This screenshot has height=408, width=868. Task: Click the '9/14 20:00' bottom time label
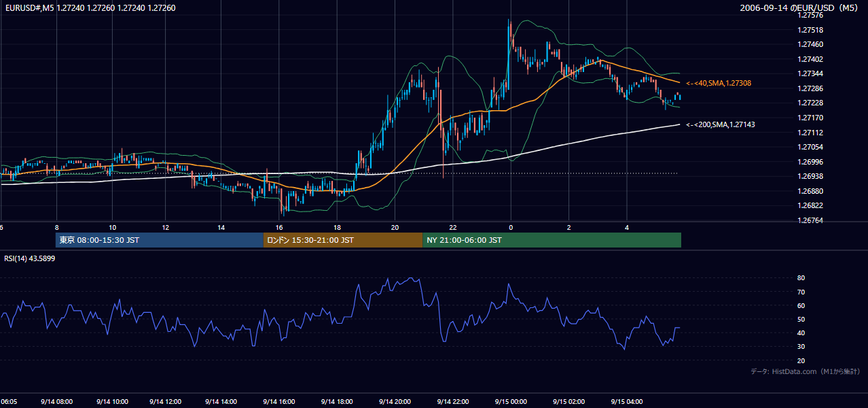coord(396,402)
